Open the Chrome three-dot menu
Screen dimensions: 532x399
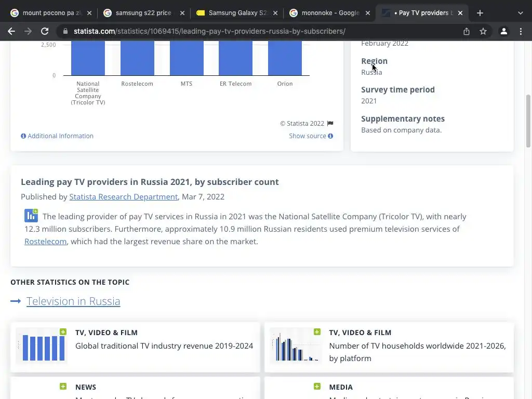[x=521, y=31]
